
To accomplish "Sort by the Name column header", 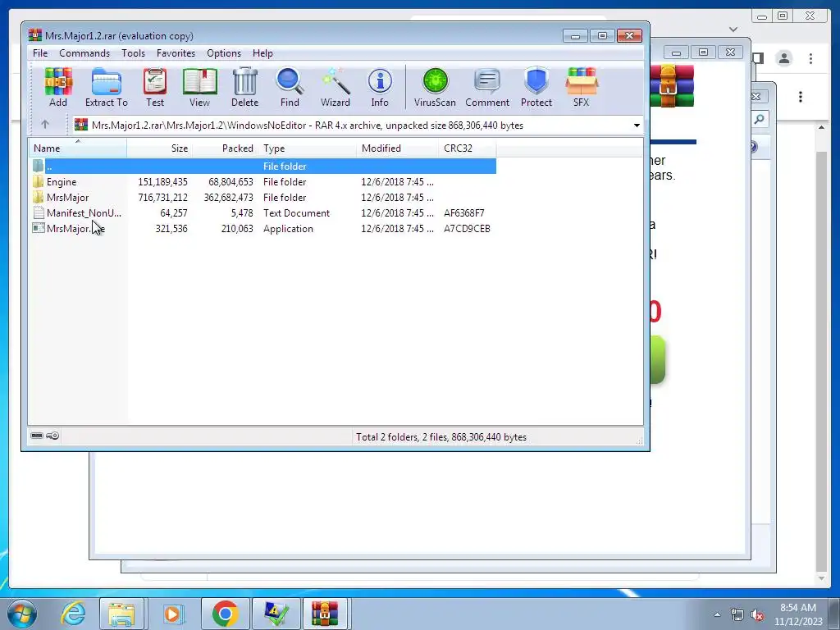I will coord(77,148).
